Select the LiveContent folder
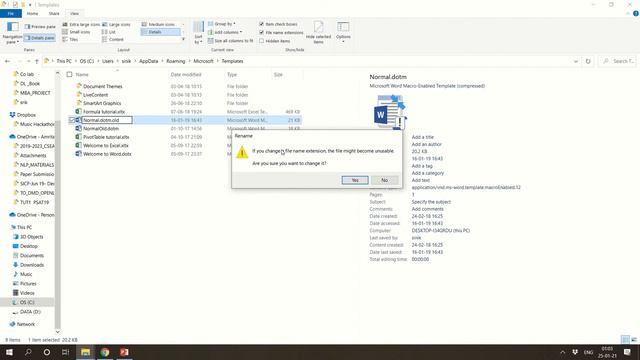This screenshot has width=640, height=360. coord(96,95)
